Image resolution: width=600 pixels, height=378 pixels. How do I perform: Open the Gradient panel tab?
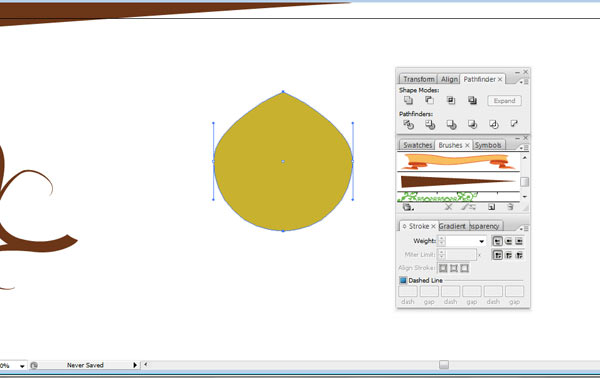pyautogui.click(x=452, y=226)
